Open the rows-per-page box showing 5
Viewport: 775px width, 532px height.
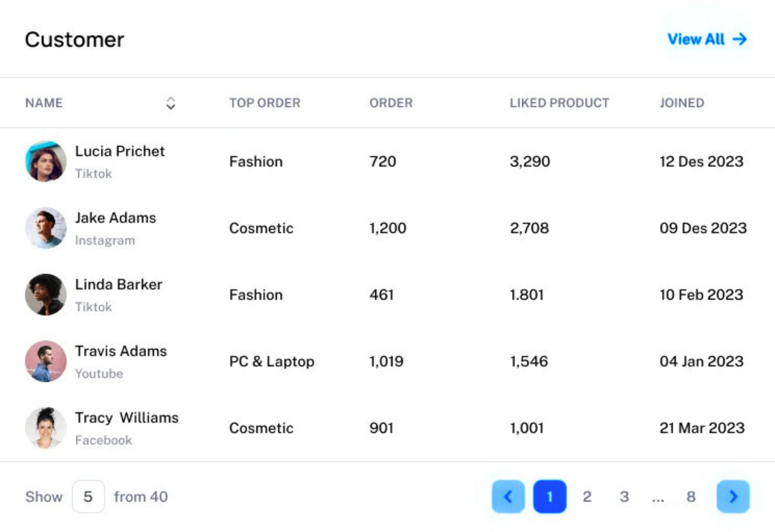88,496
